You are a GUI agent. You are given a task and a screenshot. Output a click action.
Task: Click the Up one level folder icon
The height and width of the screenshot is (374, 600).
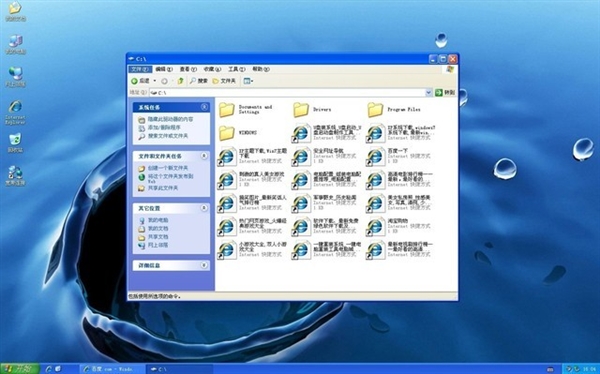tap(180, 81)
